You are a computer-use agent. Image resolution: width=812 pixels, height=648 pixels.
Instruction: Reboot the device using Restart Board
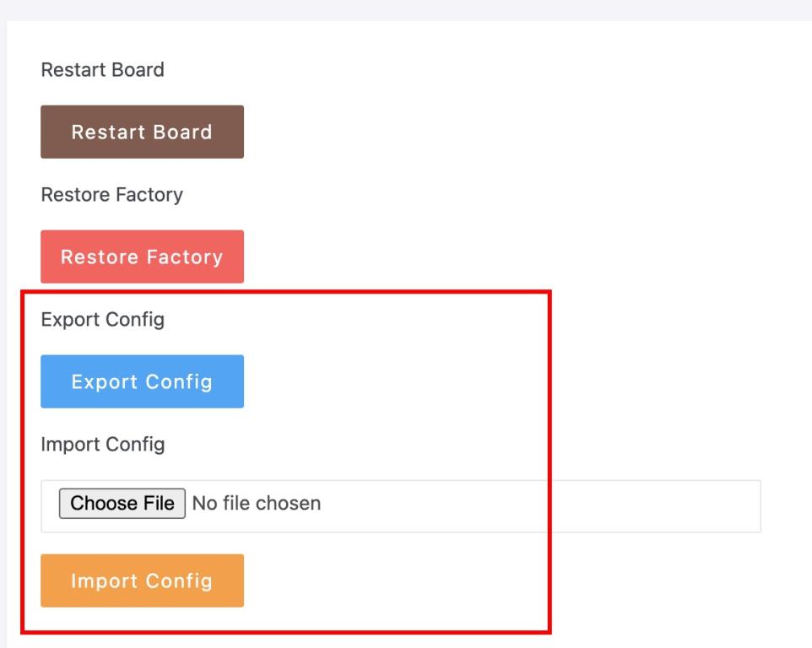142,132
